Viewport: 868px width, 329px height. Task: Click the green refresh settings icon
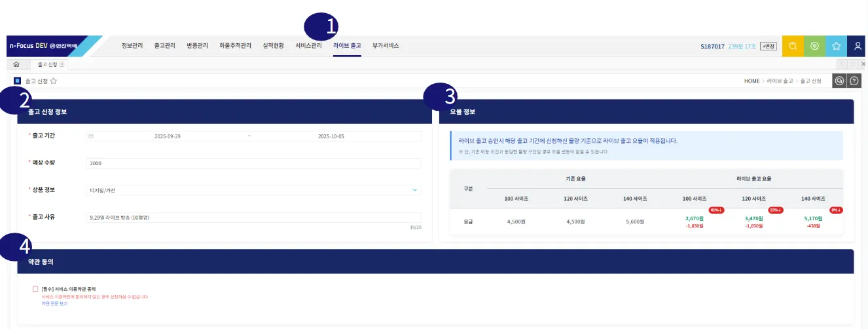814,46
